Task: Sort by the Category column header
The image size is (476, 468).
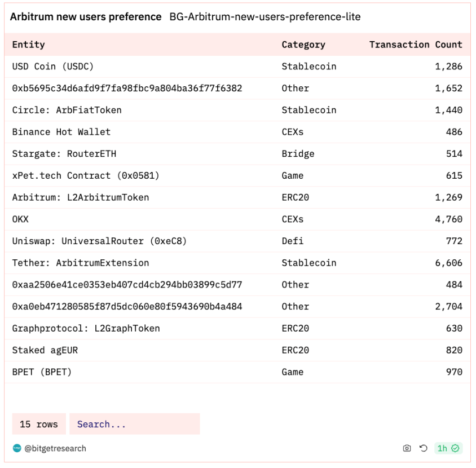Action: 303,45
